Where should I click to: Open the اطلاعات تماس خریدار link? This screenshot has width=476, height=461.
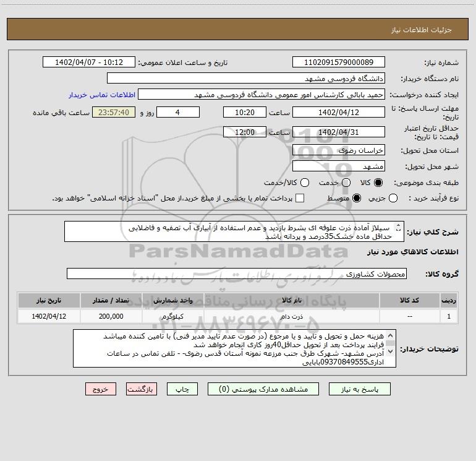(102, 95)
